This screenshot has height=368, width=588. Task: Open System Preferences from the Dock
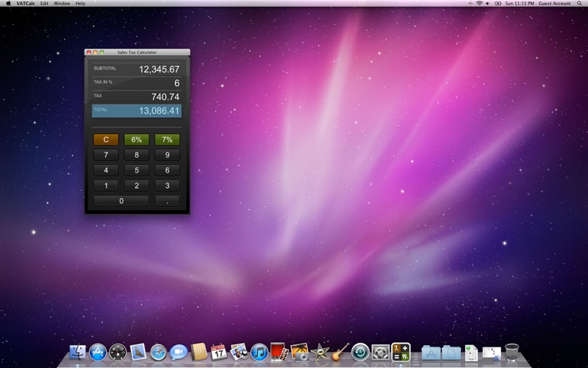pyautogui.click(x=381, y=353)
